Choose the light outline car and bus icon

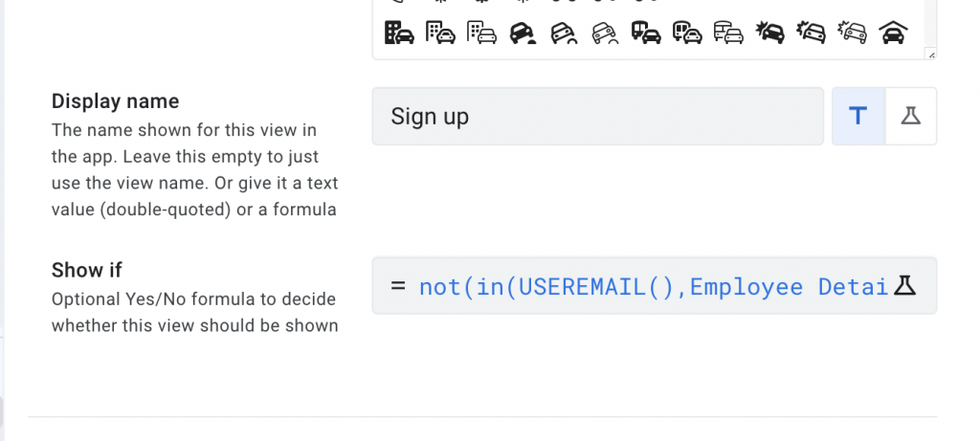pos(728,33)
